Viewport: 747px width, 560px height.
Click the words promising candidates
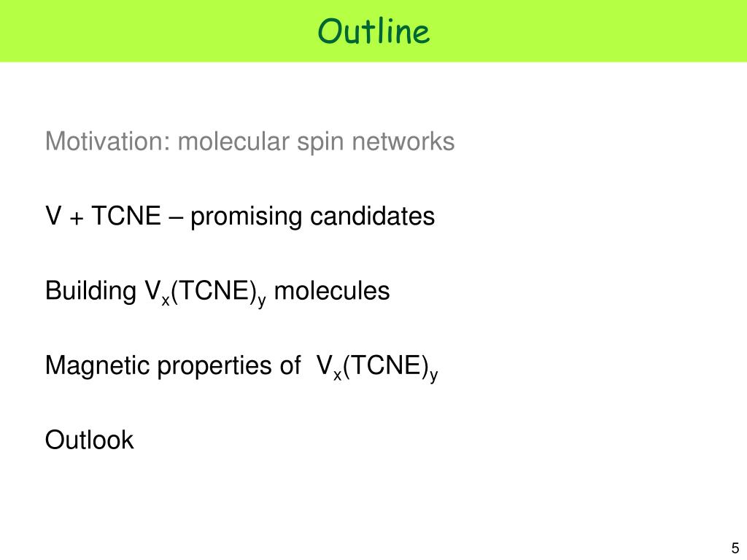pos(312,217)
